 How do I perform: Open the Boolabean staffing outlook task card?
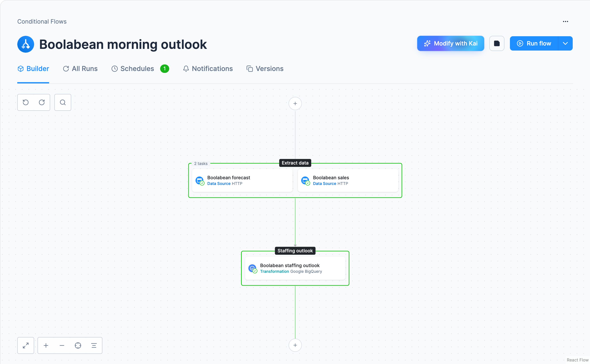[295, 268]
